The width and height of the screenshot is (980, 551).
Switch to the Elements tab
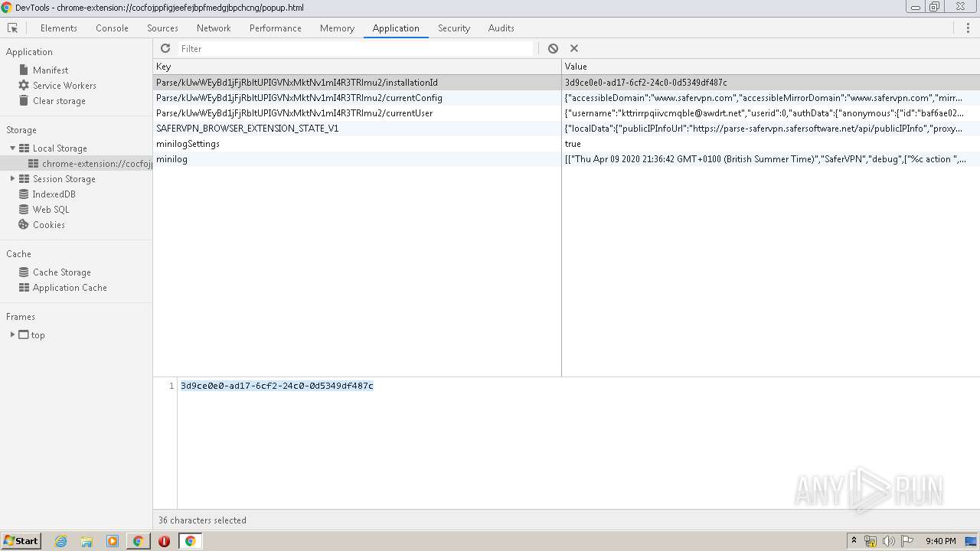(x=59, y=28)
